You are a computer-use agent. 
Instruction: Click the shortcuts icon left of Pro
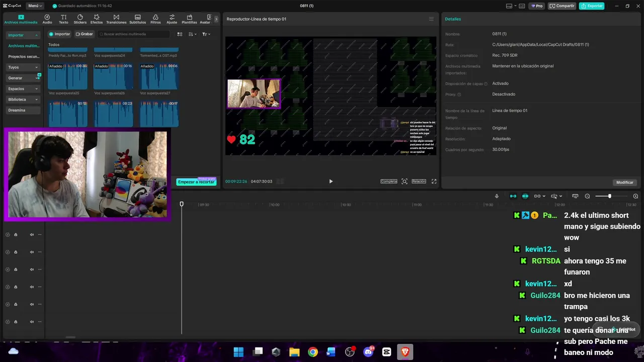tap(522, 6)
